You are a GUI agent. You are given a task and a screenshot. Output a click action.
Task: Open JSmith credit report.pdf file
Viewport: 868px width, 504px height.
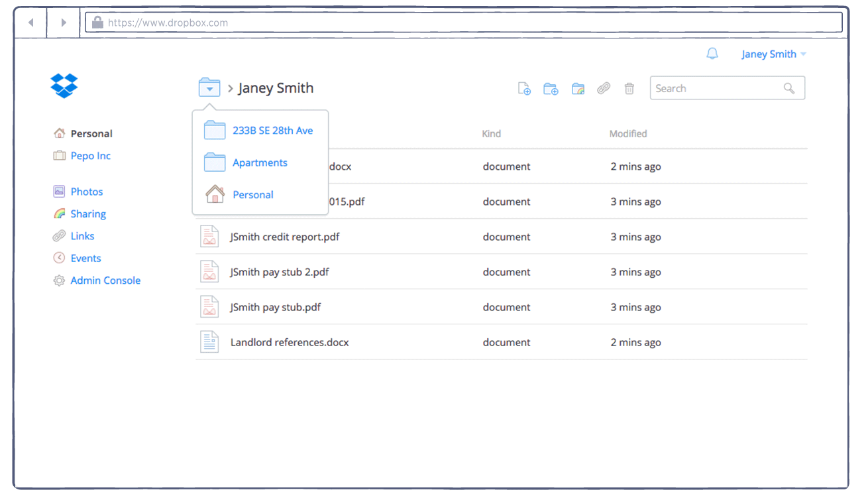(285, 237)
